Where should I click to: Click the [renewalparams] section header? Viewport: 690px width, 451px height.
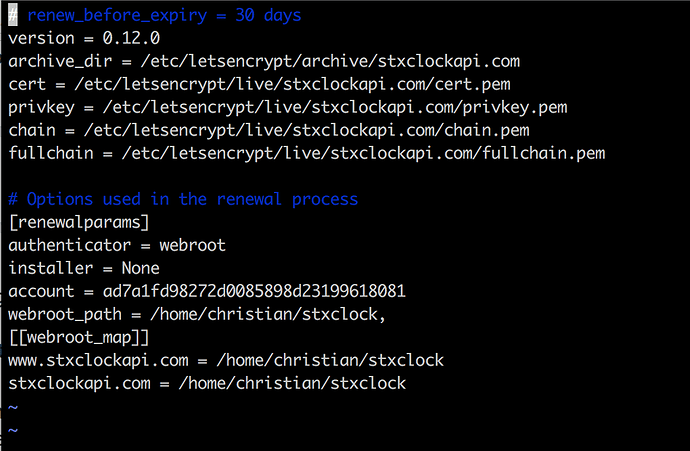[x=79, y=222]
